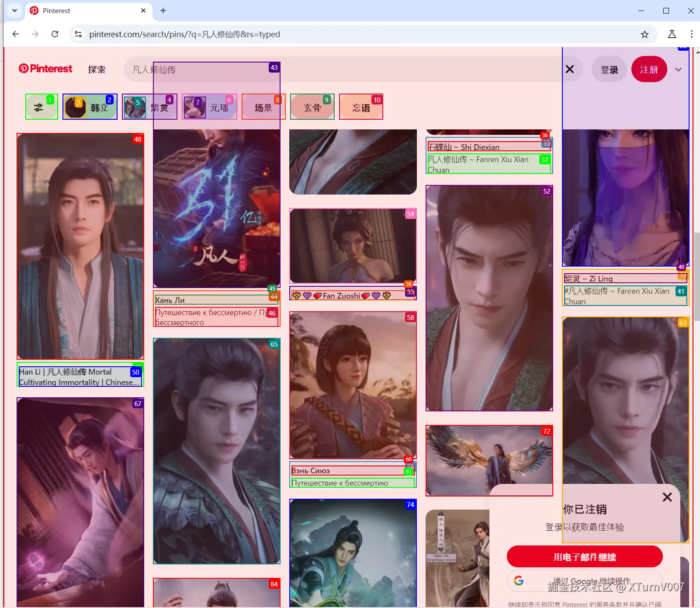The width and height of the screenshot is (700, 608).
Task: Select the 紫灵 filter chip
Action: pyautogui.click(x=150, y=107)
